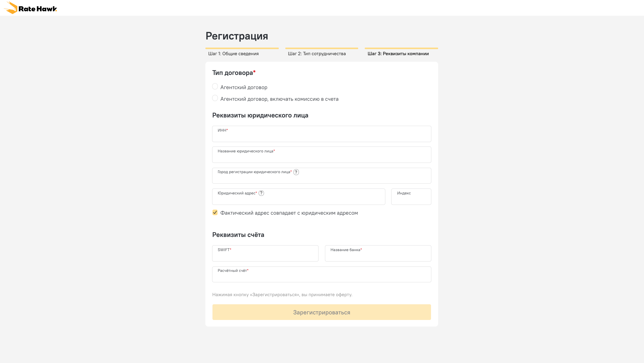Click the offer acceptance notice text
This screenshot has height=363, width=644.
(282, 295)
